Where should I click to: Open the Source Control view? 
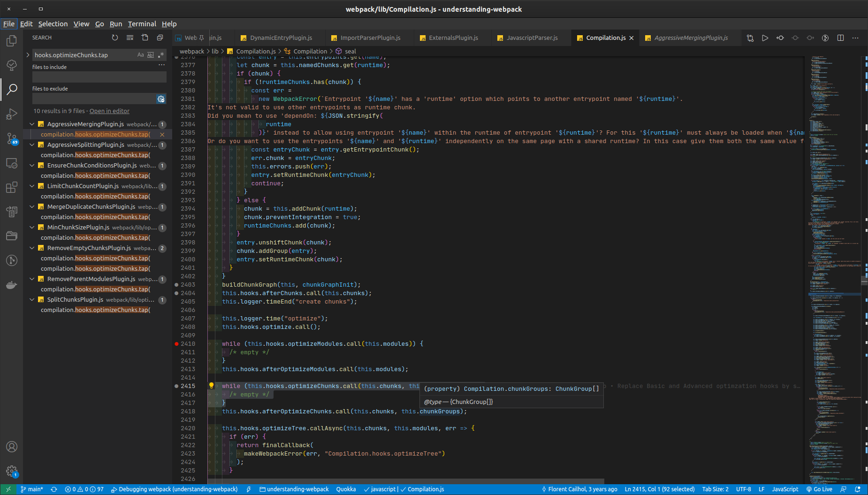pyautogui.click(x=12, y=137)
